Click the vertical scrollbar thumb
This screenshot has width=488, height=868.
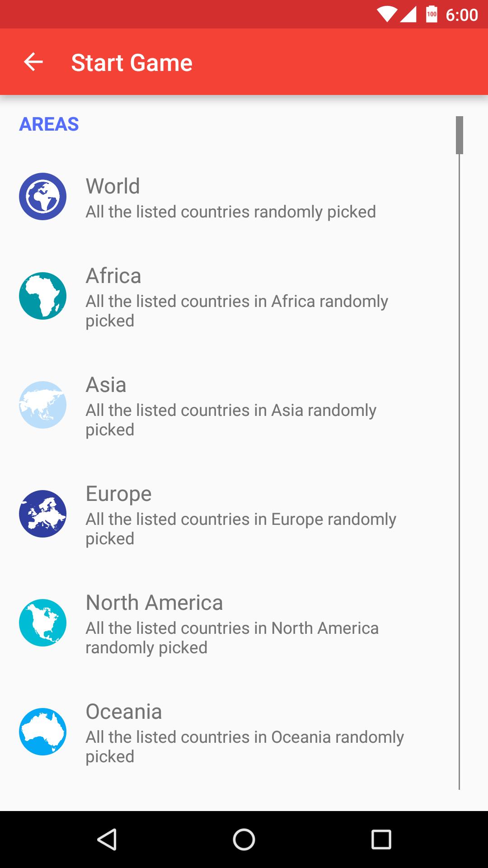tap(460, 135)
